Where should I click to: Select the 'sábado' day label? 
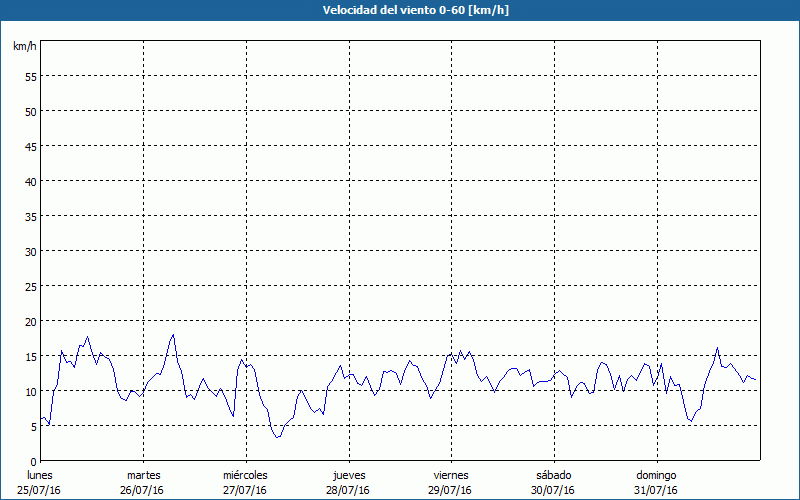pyautogui.click(x=553, y=475)
